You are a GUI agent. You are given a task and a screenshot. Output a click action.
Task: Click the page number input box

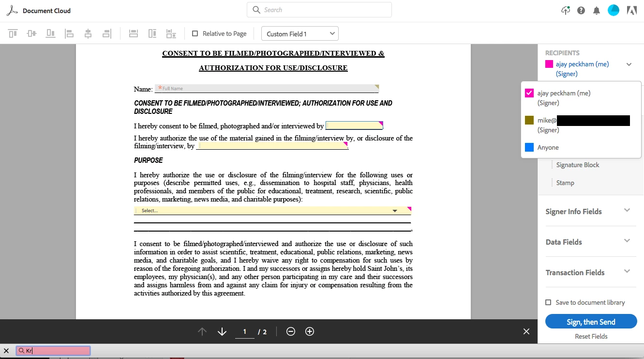click(x=245, y=332)
